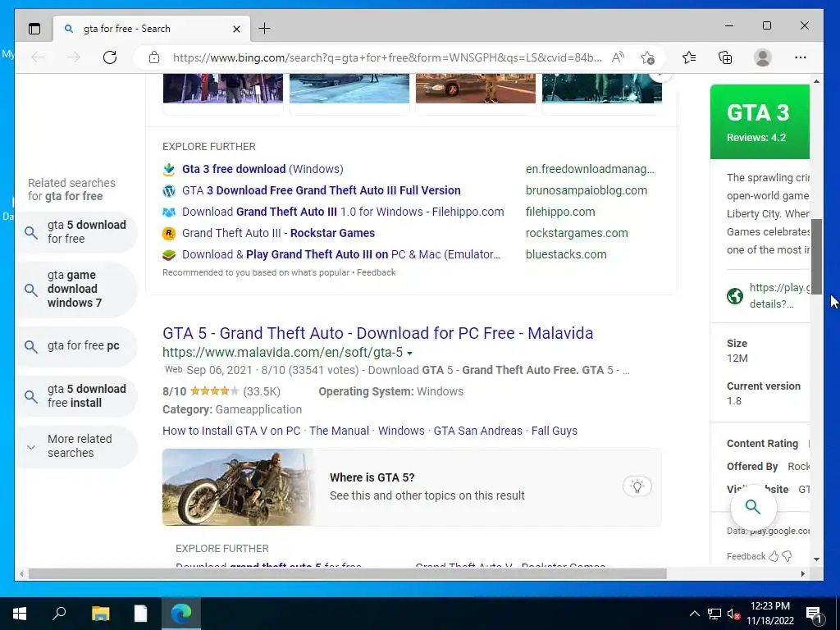The width and height of the screenshot is (840, 630).
Task: Expand 'More related searches'
Action: point(76,445)
